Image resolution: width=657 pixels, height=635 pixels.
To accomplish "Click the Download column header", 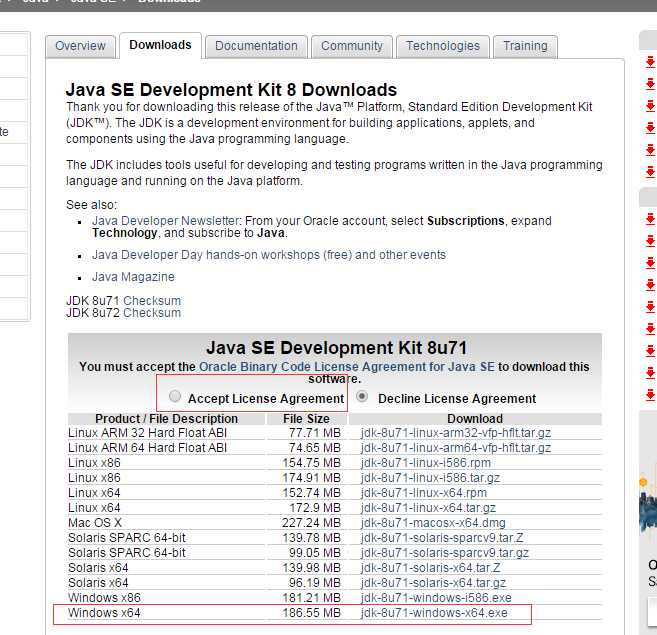I will point(475,419).
